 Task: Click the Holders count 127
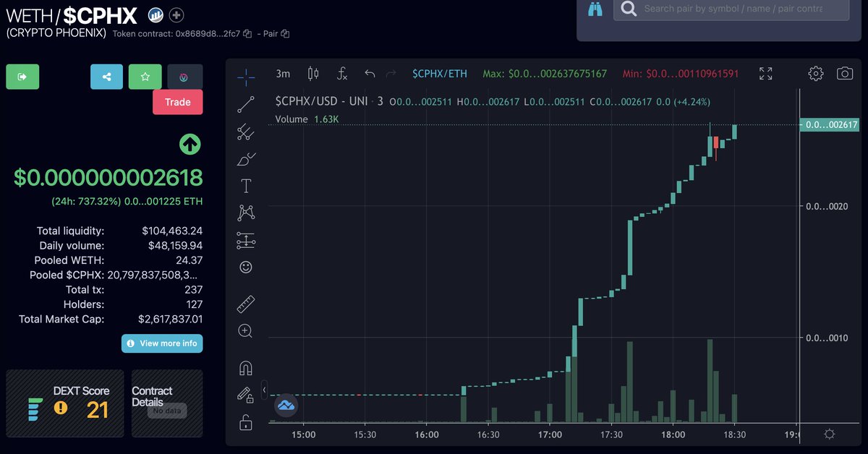[x=194, y=304]
